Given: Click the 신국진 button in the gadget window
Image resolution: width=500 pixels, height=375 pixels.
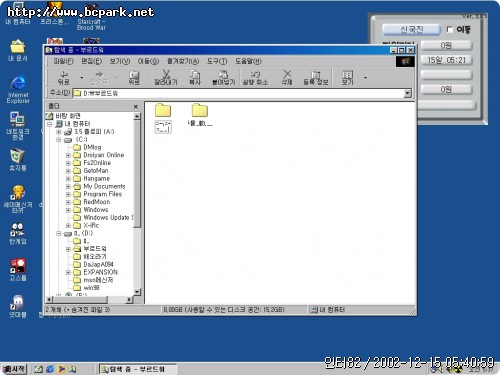Looking at the screenshot, I should [412, 30].
